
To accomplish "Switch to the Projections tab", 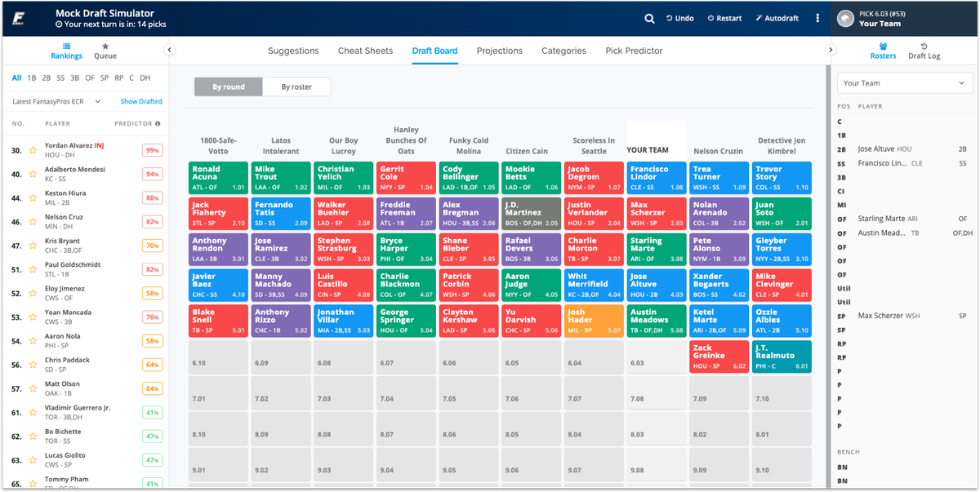I will 499,50.
